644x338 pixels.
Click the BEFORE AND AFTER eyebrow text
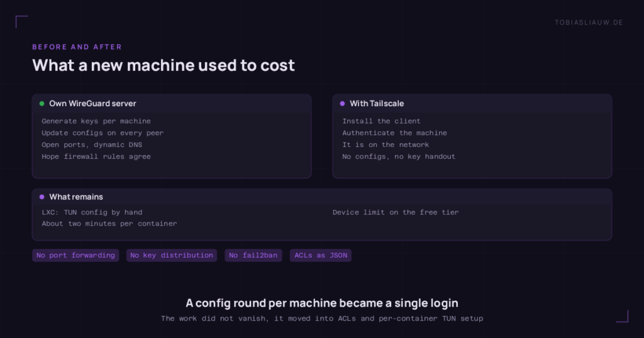tap(77, 46)
